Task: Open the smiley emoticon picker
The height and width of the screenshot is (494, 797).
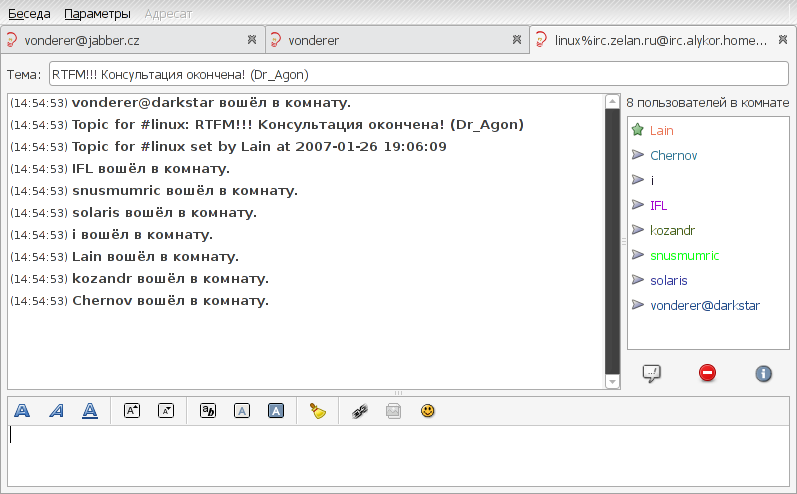Action: pos(428,410)
